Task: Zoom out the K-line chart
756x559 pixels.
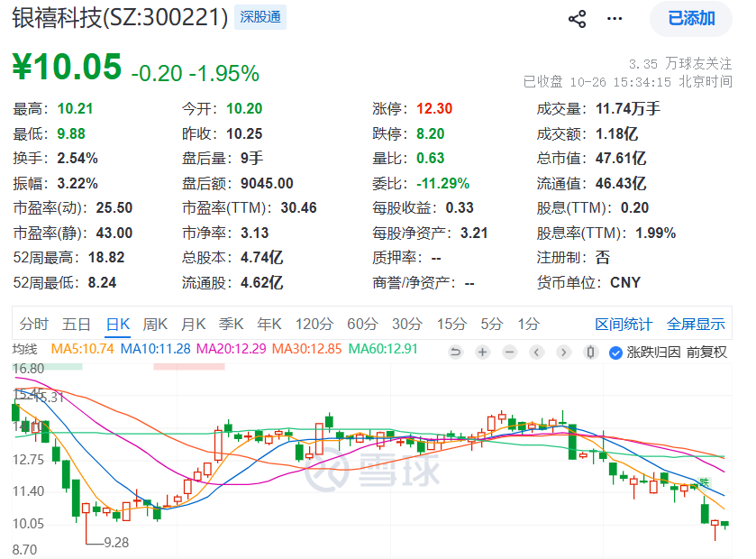Action: coord(509,353)
